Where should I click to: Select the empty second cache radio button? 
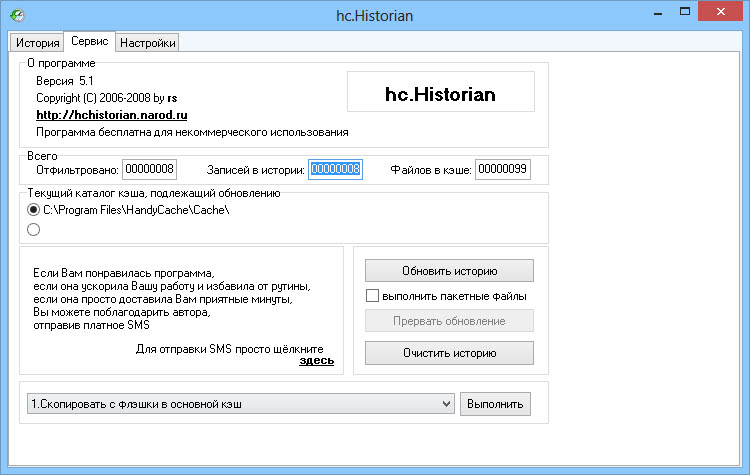click(x=33, y=230)
